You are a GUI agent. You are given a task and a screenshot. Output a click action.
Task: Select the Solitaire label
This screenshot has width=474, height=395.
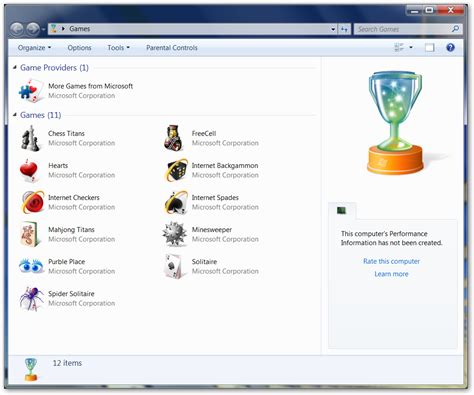point(204,261)
